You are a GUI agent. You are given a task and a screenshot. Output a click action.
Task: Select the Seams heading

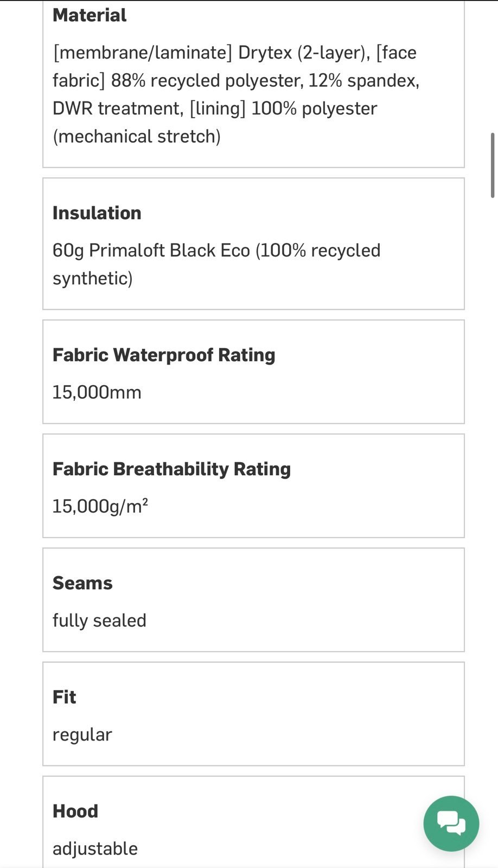[x=82, y=583]
